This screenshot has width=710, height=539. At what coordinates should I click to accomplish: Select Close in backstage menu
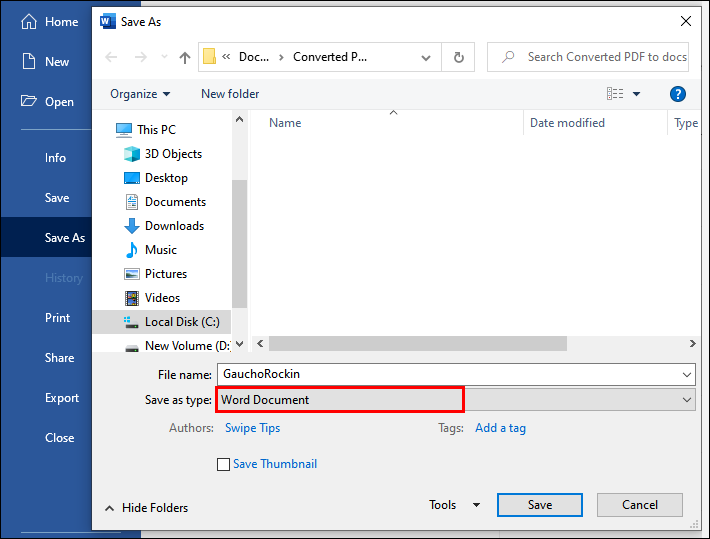pyautogui.click(x=59, y=438)
